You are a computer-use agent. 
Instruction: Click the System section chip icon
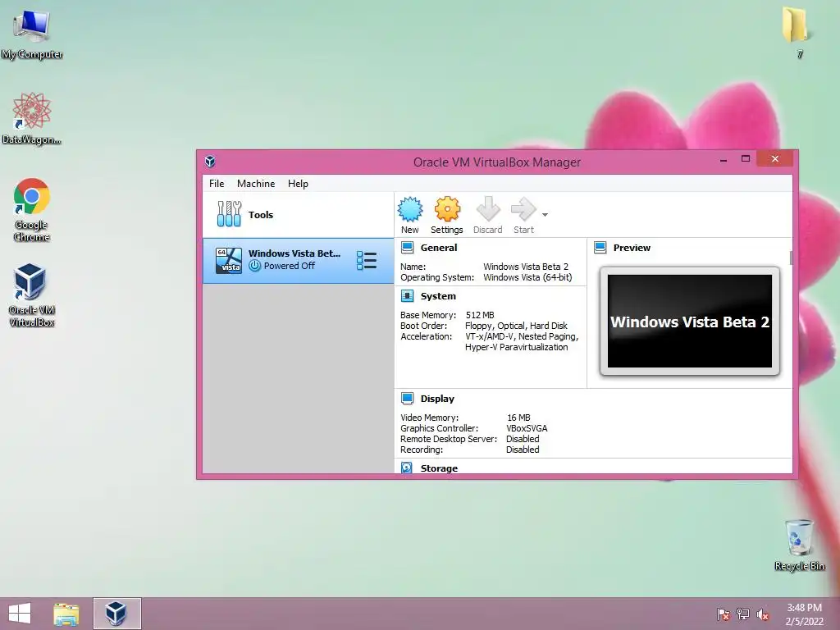click(x=407, y=295)
